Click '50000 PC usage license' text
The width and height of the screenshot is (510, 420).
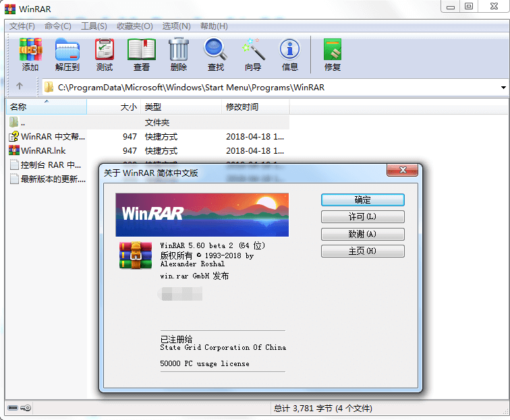pyautogui.click(x=204, y=363)
